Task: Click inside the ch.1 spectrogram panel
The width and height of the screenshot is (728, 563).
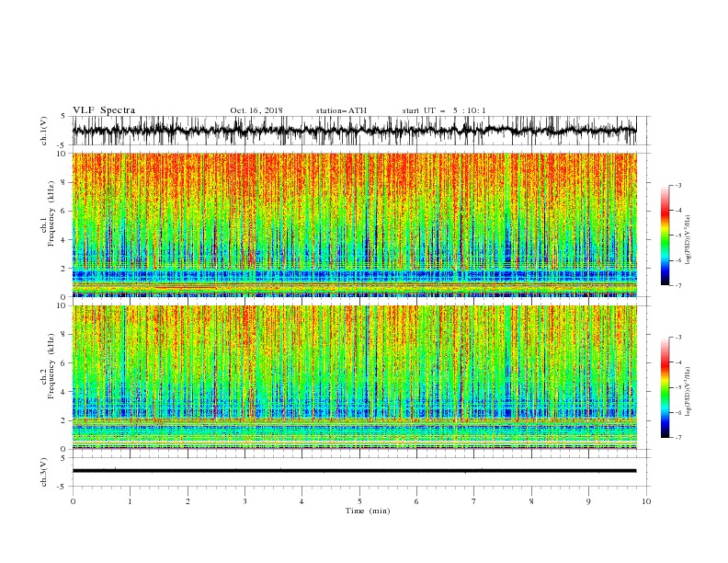Action: 354,224
